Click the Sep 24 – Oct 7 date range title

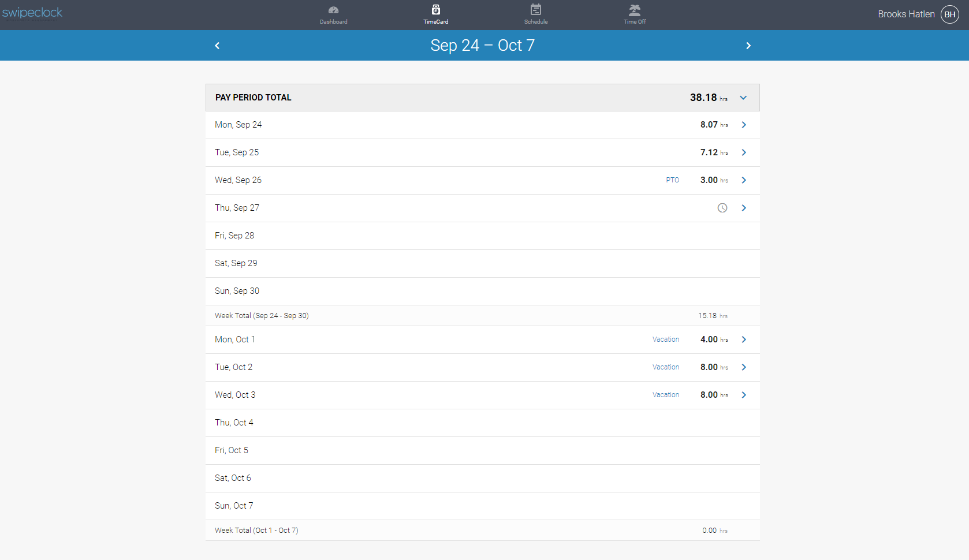483,46
